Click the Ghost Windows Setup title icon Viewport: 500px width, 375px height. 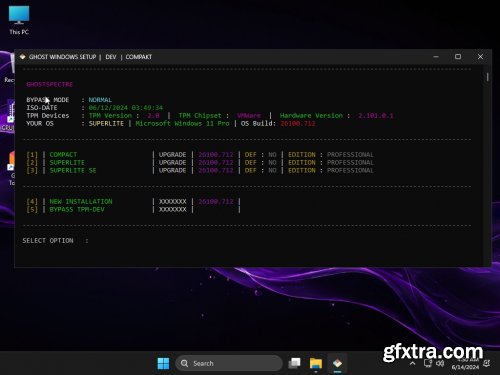point(22,57)
